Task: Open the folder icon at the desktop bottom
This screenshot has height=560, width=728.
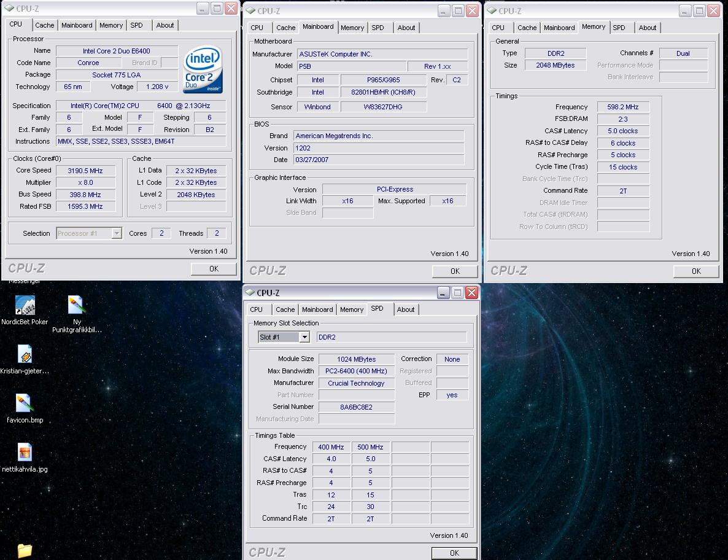Action: tap(25, 551)
